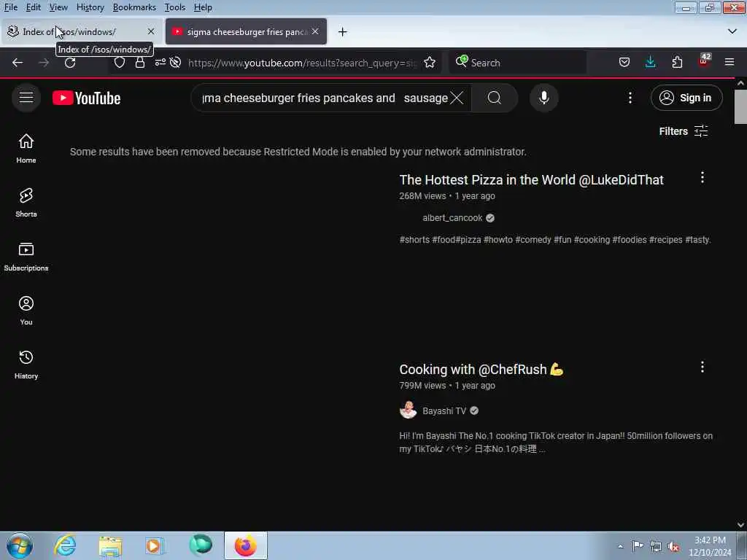
Task: Open Bayashi TV channel avatar
Action: click(408, 410)
